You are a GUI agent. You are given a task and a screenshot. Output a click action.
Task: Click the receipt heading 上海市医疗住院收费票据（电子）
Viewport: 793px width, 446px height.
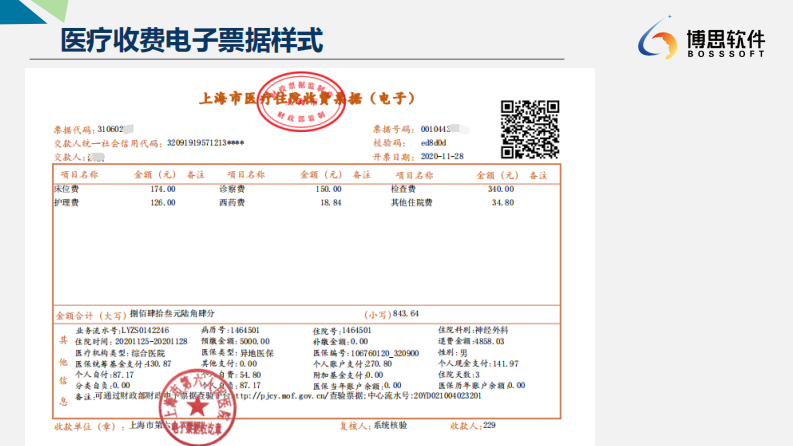tap(307, 98)
